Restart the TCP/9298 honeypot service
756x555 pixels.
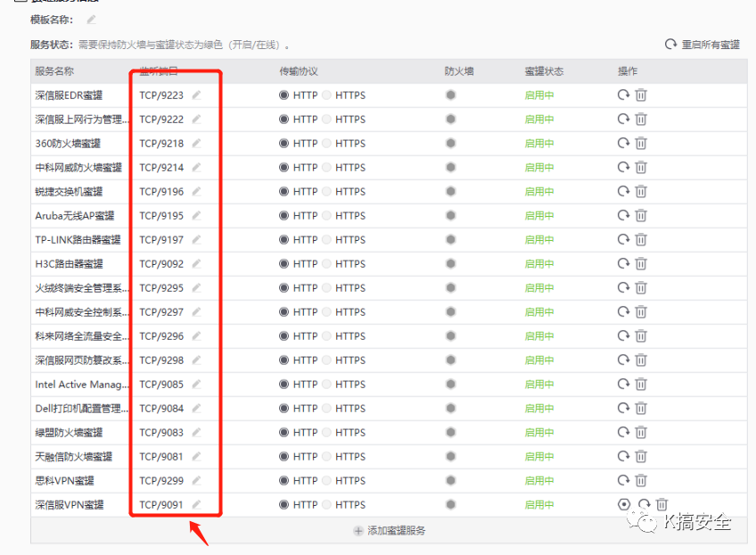623,360
